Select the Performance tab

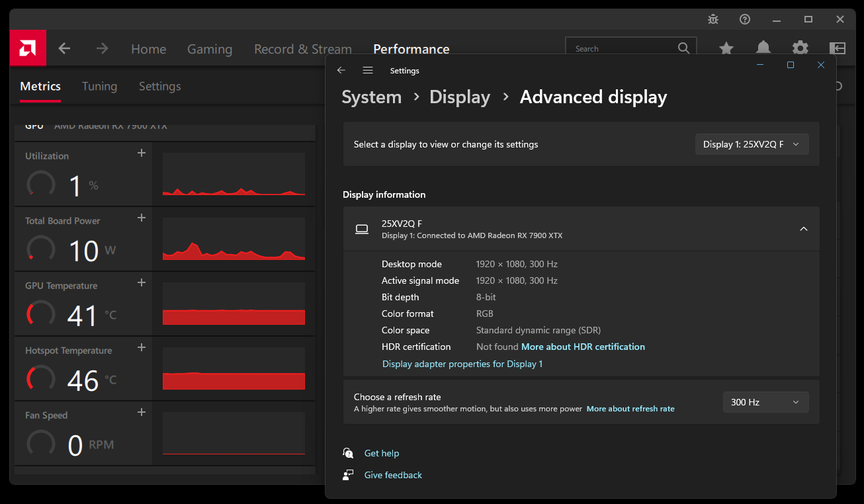point(411,49)
